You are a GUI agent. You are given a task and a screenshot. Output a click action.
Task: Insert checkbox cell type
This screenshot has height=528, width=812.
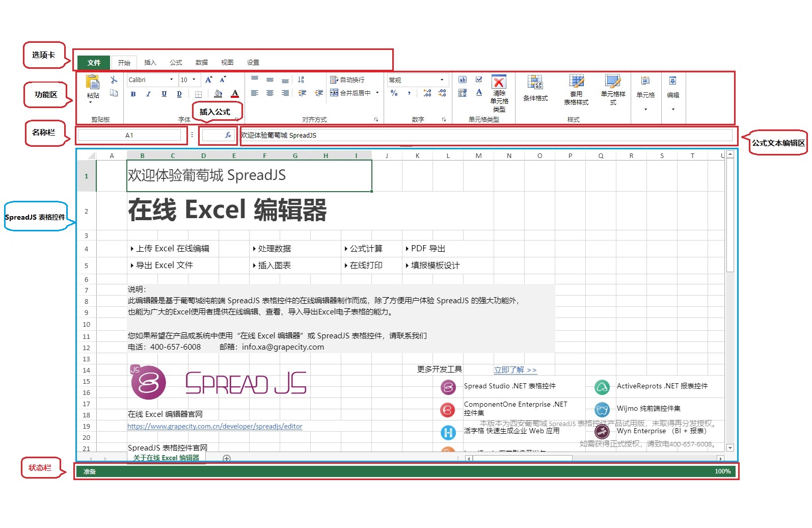pos(479,80)
